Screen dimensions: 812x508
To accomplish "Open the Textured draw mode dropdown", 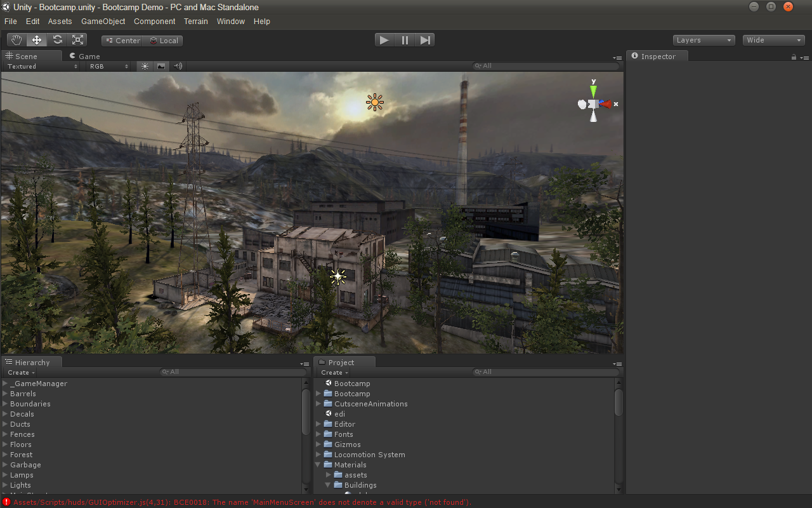I will tap(43, 66).
